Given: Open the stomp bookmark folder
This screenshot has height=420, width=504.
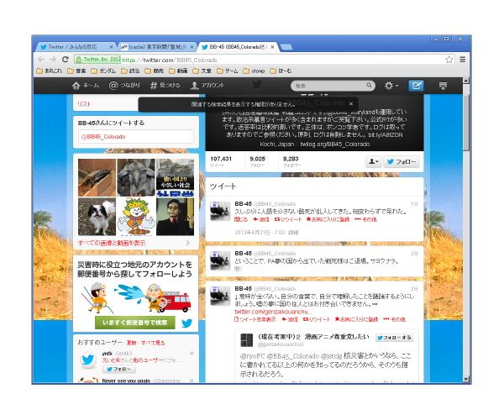Looking at the screenshot, I should pyautogui.click(x=254, y=71).
